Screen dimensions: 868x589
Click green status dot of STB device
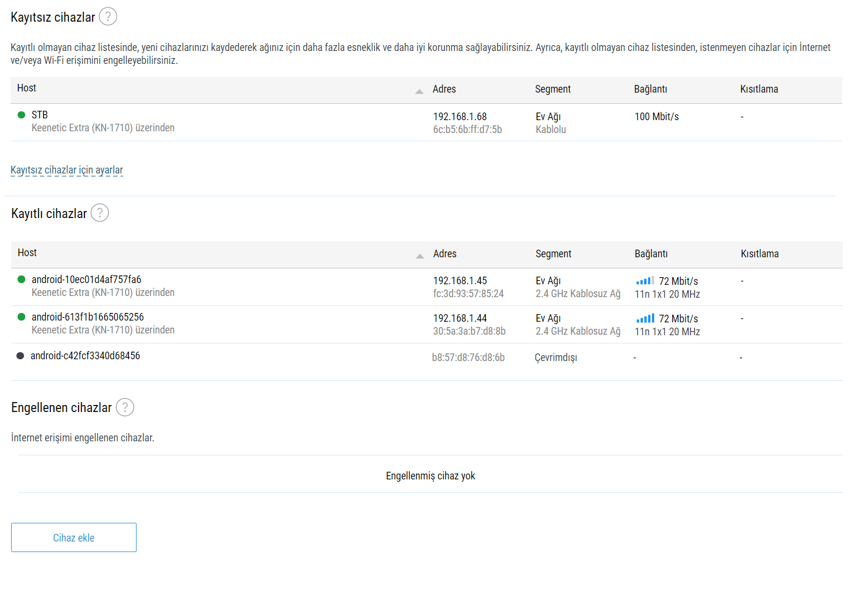pos(22,115)
